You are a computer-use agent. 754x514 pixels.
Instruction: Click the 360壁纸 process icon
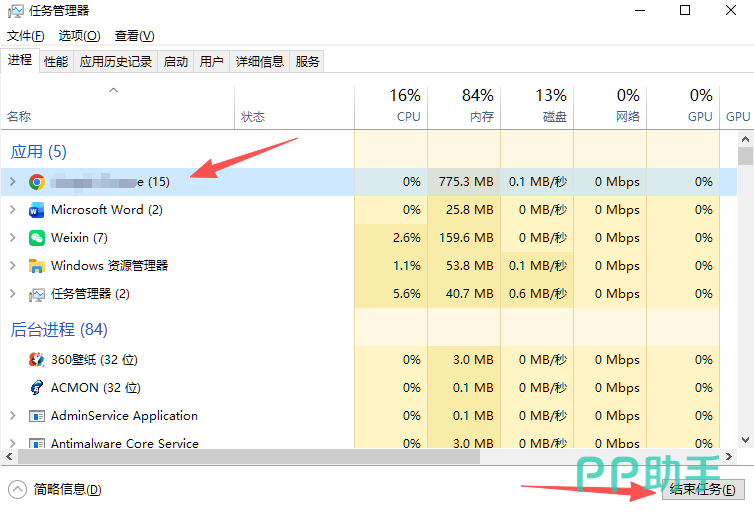(x=37, y=360)
